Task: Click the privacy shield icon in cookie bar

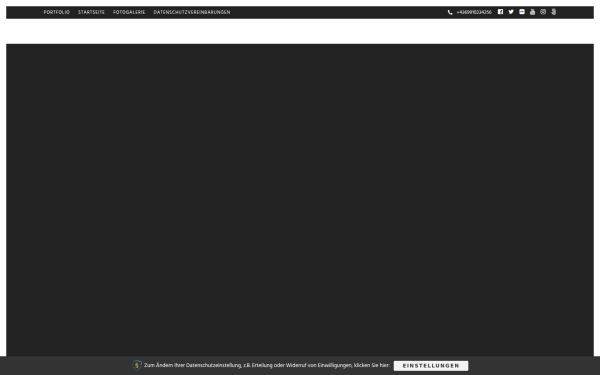Action: point(137,365)
